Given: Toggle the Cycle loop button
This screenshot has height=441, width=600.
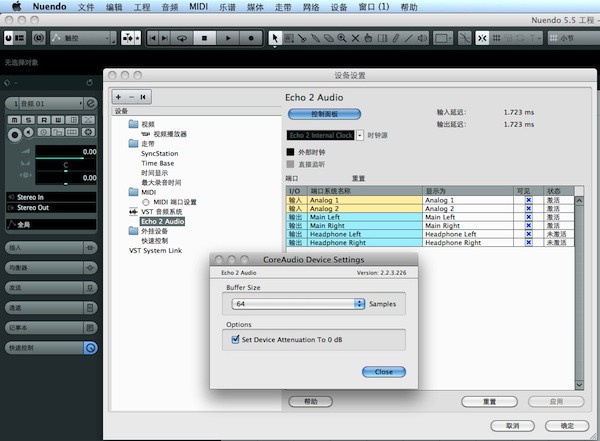Looking at the screenshot, I should click(182, 38).
